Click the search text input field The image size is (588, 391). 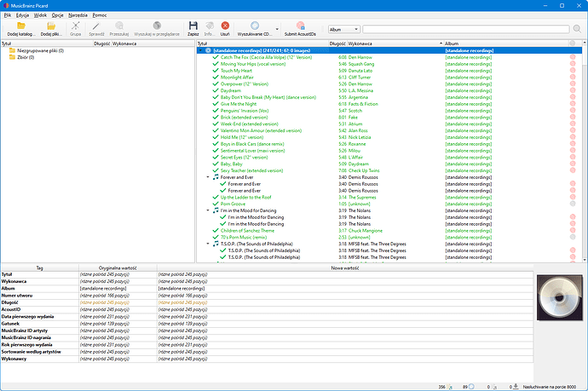click(x=466, y=29)
